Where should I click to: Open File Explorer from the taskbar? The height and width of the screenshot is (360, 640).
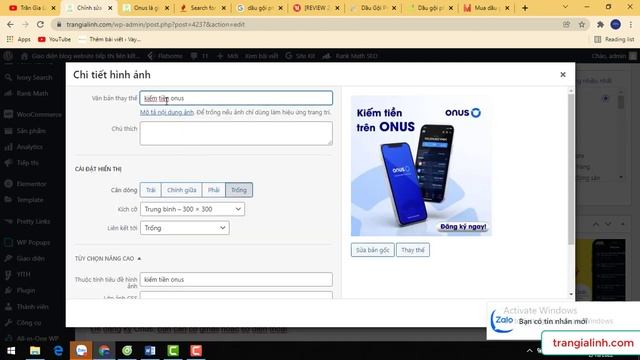click(x=35, y=351)
